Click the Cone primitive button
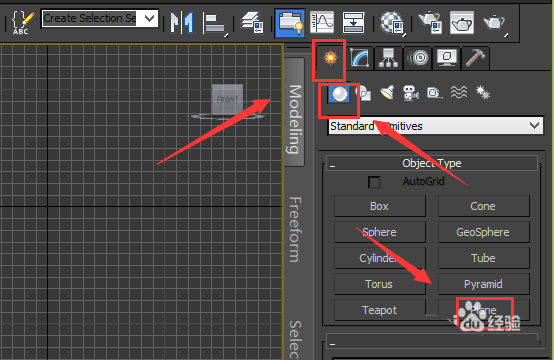554x360 pixels. [484, 206]
